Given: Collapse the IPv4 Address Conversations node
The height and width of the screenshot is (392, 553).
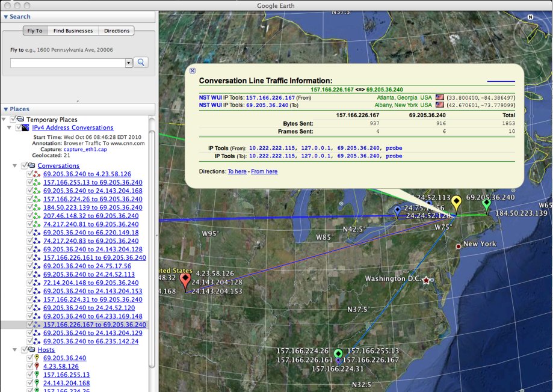Looking at the screenshot, I should (x=10, y=127).
